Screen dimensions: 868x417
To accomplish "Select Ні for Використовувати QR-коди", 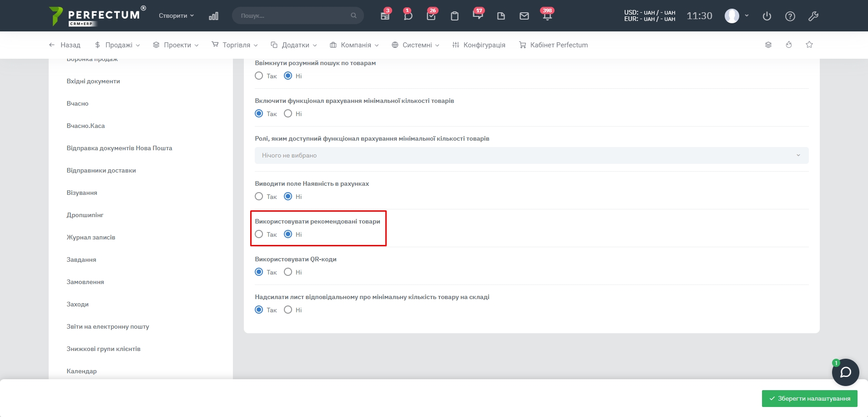I will click(288, 272).
